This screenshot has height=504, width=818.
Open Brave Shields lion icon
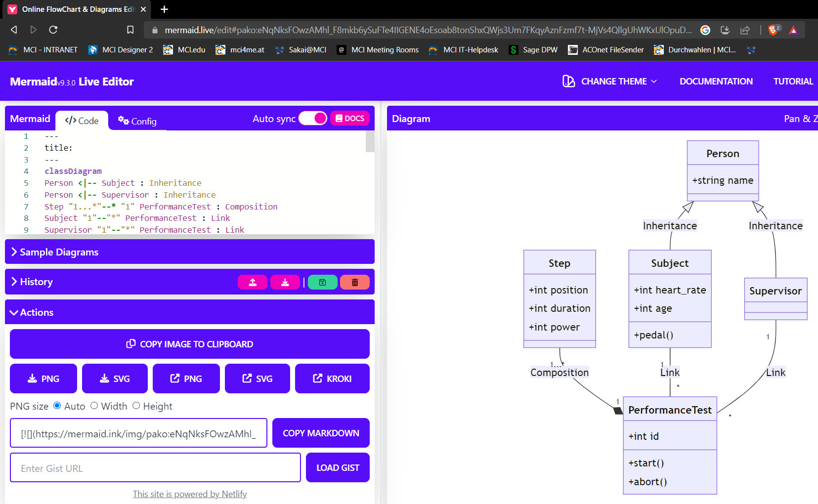pyautogui.click(x=774, y=30)
